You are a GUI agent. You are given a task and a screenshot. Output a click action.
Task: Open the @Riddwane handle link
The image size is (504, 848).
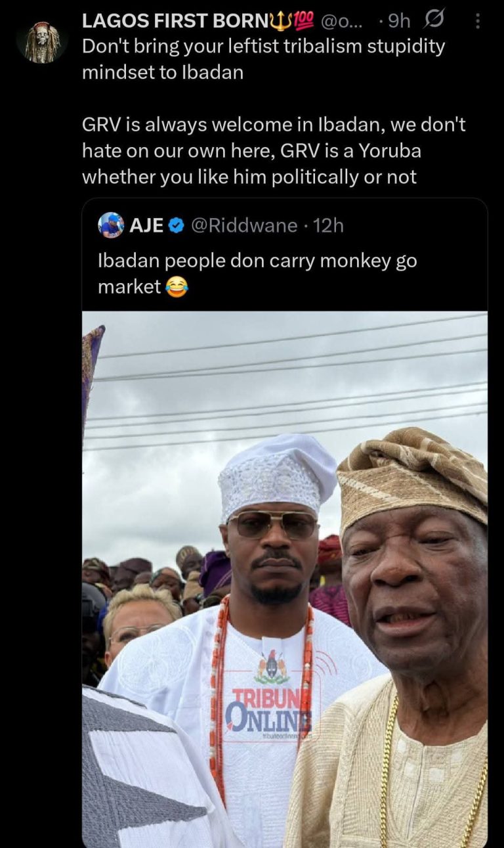[243, 225]
